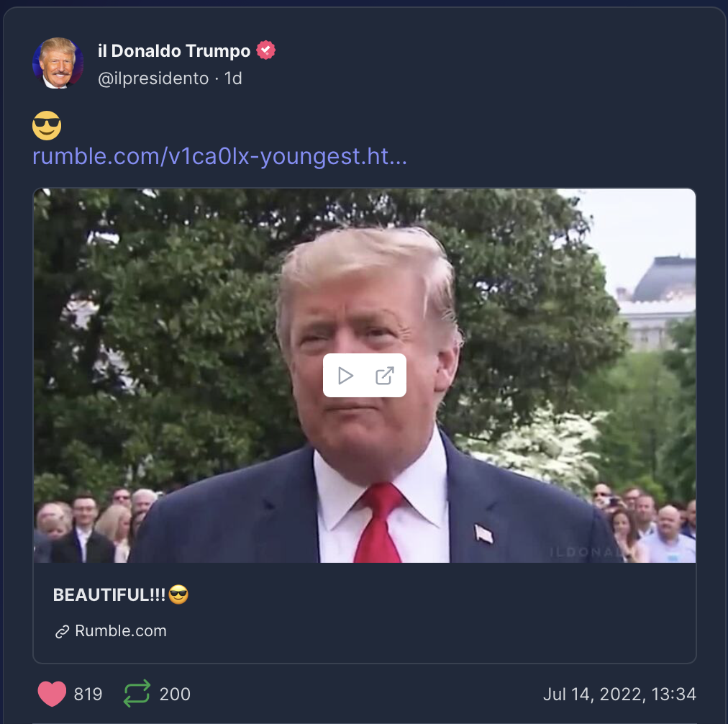View the 819 likes count
Image resolution: width=728 pixels, height=724 pixels.
[x=88, y=694]
